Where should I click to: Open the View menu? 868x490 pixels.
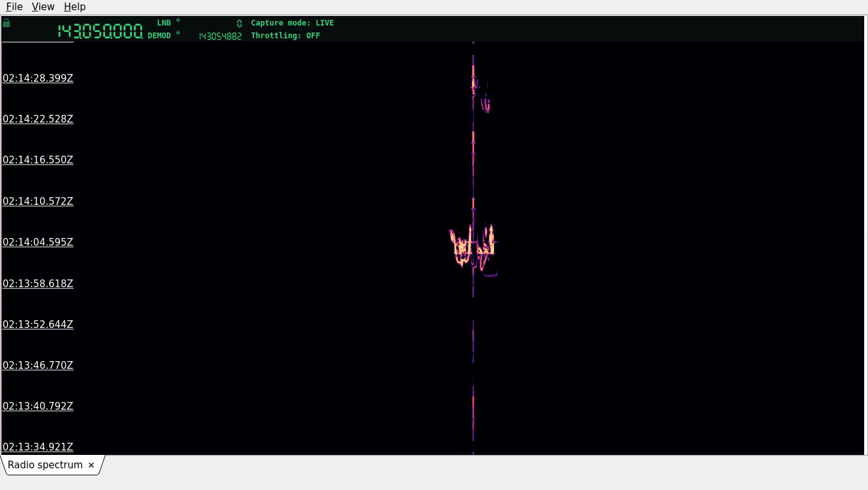click(43, 6)
